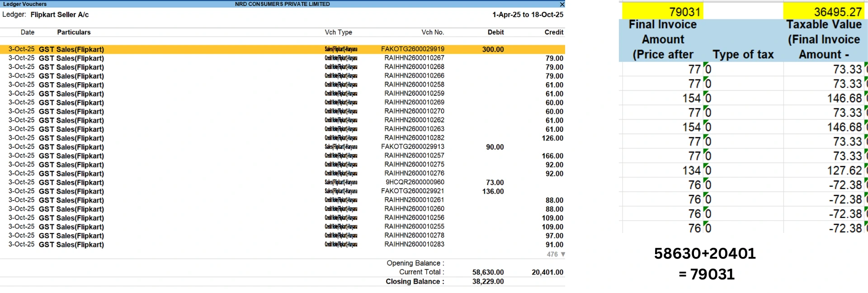Click the 166.00 credit amount
The height and width of the screenshot is (293, 868).
[552, 156]
